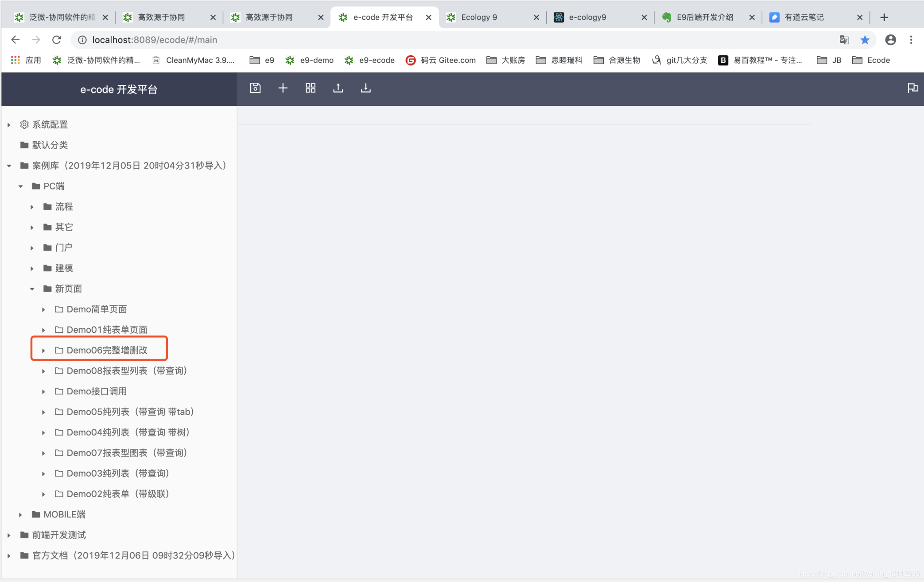Expand the Demo06完整增删改 folder arrow

tap(43, 351)
